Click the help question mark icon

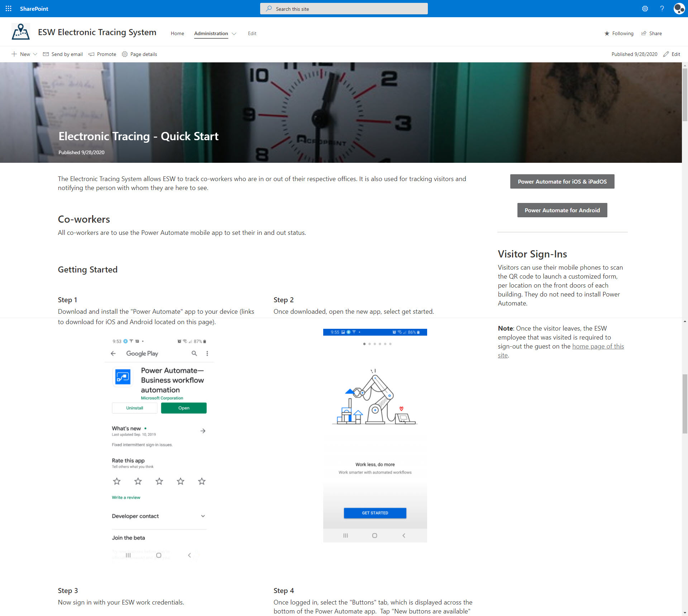click(x=662, y=9)
